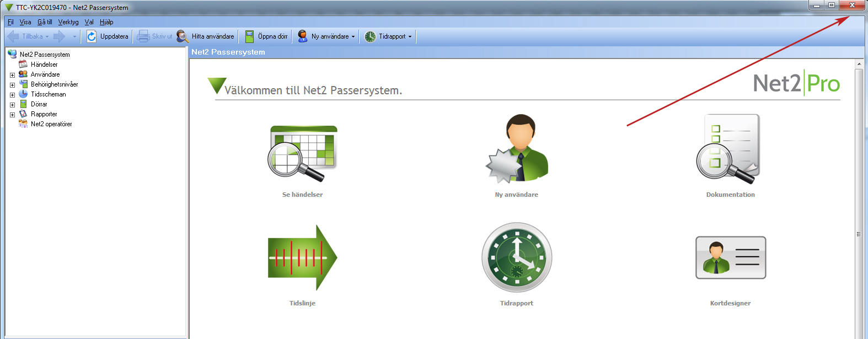Expand the Rapporter tree node
The width and height of the screenshot is (868, 339).
coord(12,115)
